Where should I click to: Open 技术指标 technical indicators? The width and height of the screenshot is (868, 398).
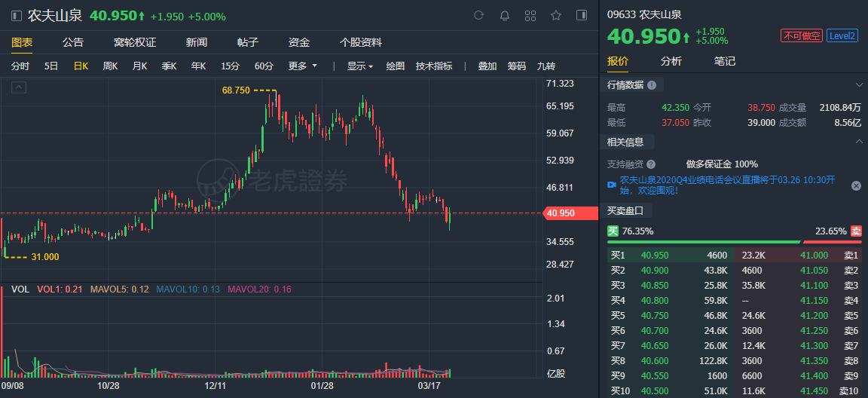pos(434,66)
